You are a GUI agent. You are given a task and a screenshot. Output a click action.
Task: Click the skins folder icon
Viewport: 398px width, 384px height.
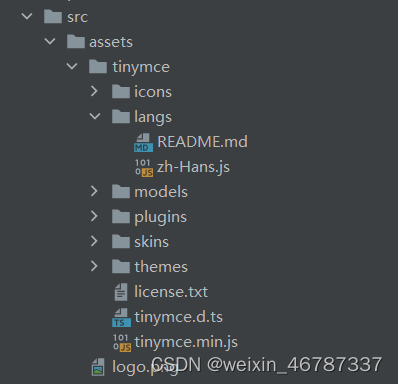tap(121, 242)
